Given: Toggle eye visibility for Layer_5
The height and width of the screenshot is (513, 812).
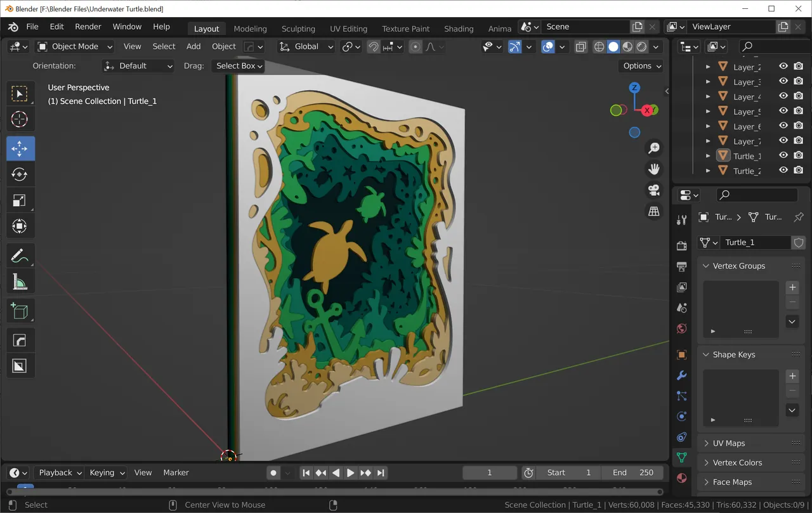Looking at the screenshot, I should click(783, 111).
